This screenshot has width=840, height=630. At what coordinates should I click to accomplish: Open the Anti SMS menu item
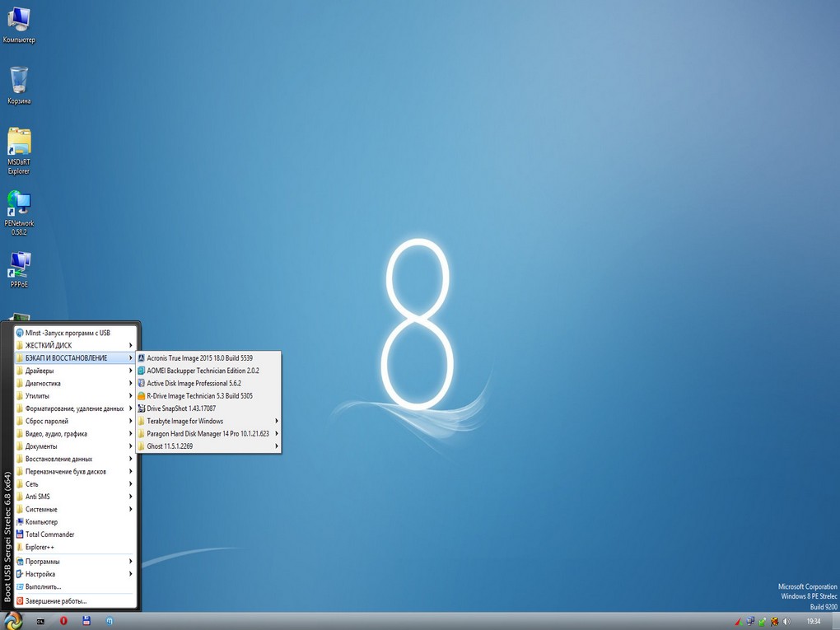[x=75, y=497]
